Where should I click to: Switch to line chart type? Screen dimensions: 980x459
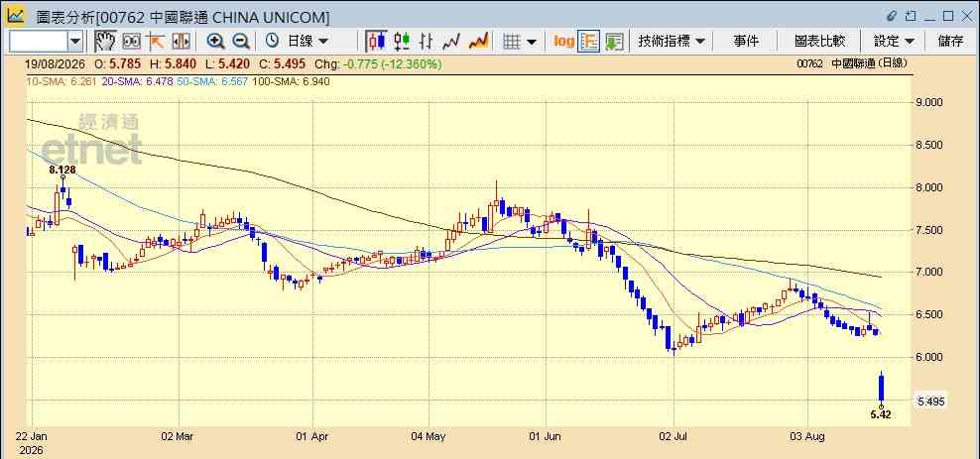click(x=451, y=42)
